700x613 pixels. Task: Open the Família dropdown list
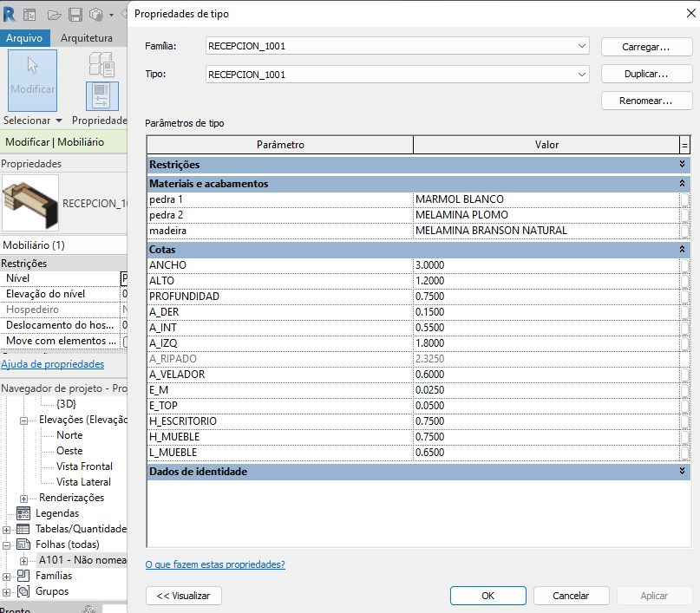pos(582,46)
